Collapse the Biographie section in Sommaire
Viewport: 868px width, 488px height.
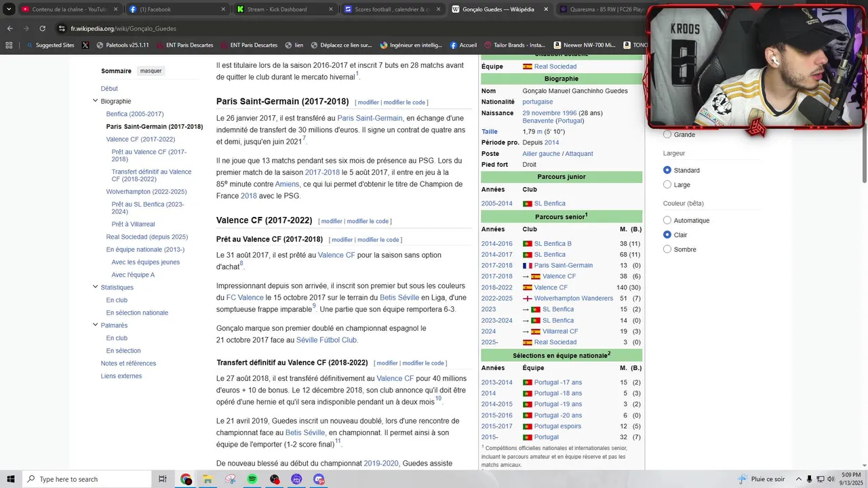point(95,101)
